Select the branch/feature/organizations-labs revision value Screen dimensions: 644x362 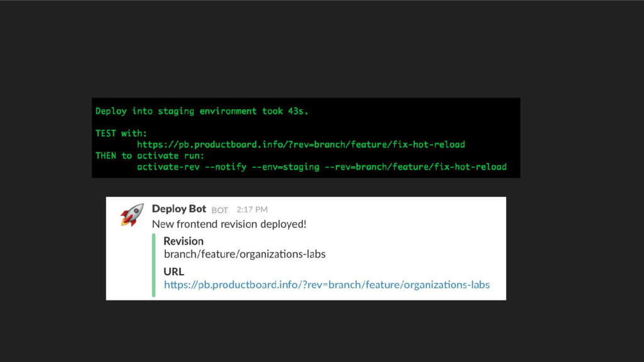tap(245, 255)
